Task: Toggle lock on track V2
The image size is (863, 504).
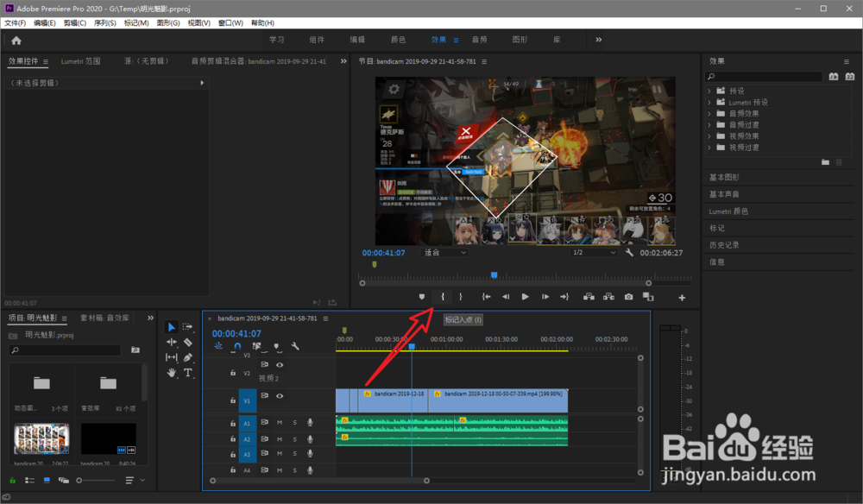Action: [x=232, y=374]
